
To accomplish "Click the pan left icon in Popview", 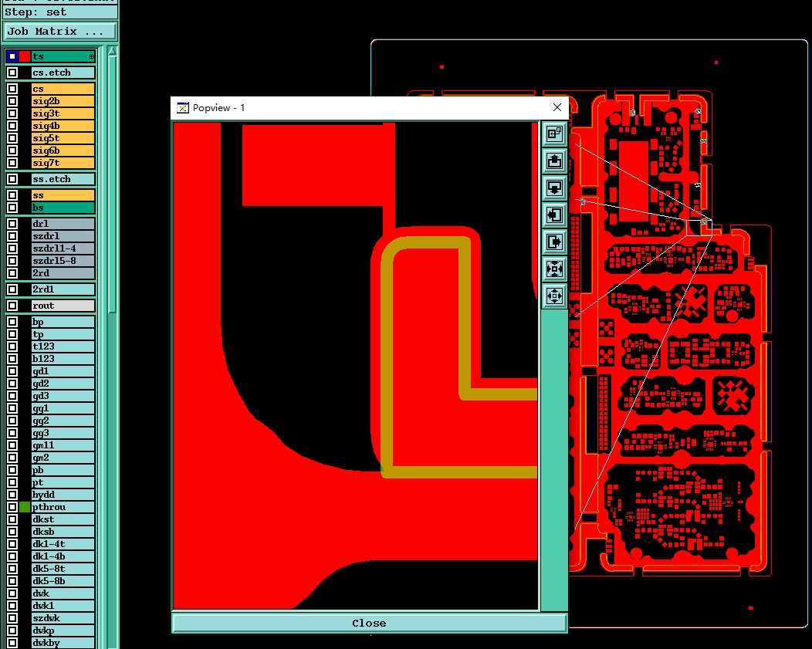I will (x=554, y=215).
